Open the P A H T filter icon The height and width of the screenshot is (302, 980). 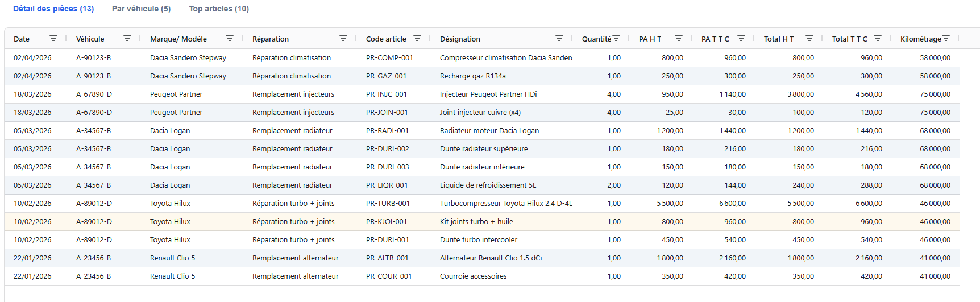pos(679,38)
